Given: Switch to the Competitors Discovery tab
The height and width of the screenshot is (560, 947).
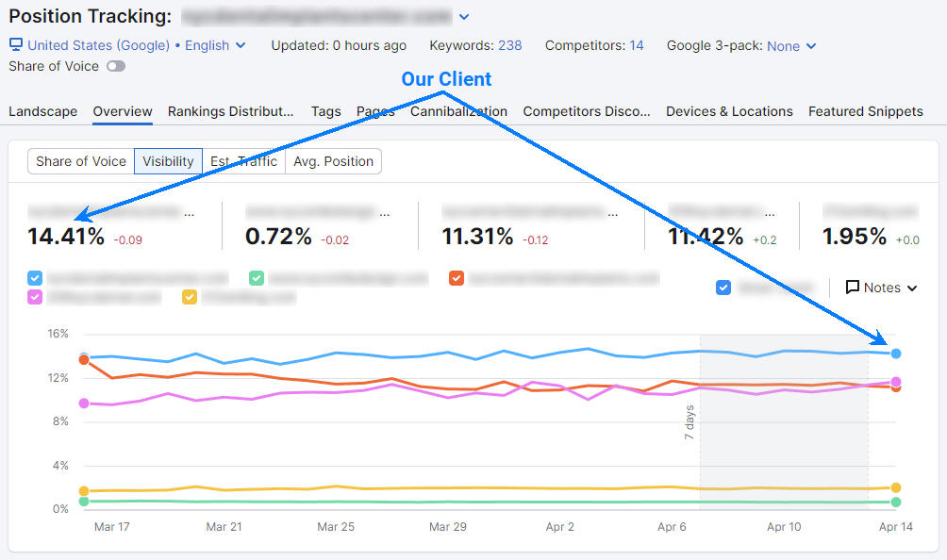Looking at the screenshot, I should (586, 111).
